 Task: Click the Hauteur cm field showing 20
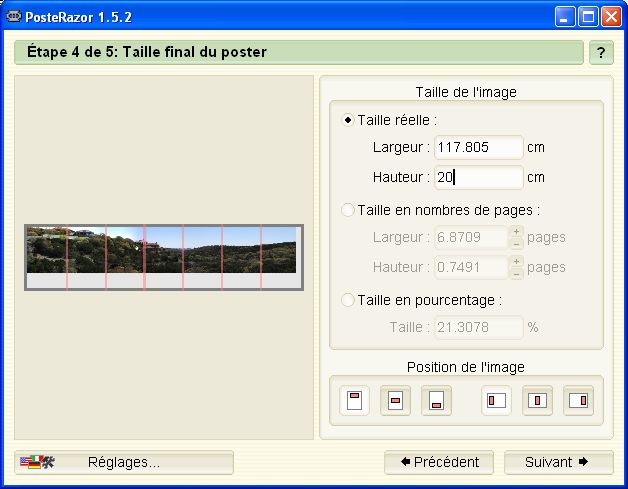479,177
